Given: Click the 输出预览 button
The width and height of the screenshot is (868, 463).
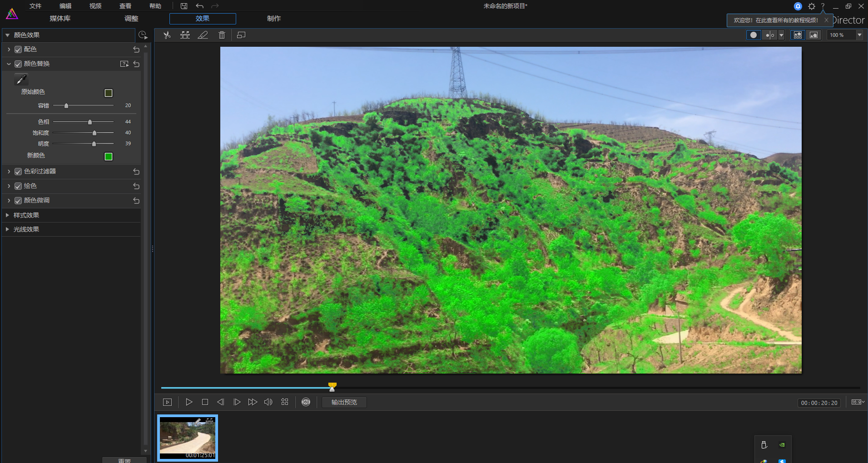Looking at the screenshot, I should [344, 402].
